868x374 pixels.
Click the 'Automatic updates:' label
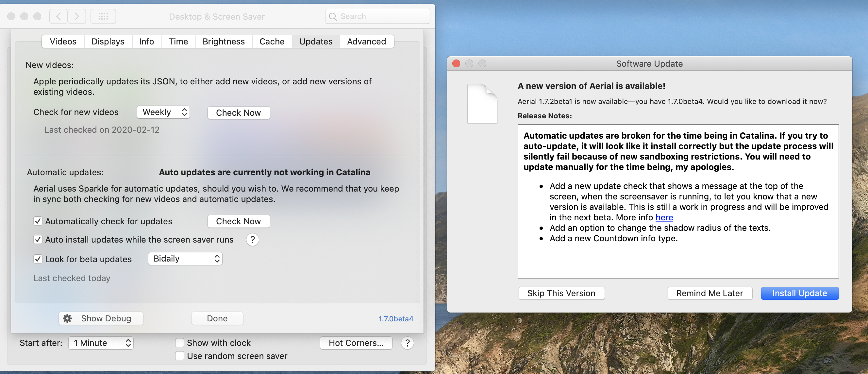coord(65,172)
